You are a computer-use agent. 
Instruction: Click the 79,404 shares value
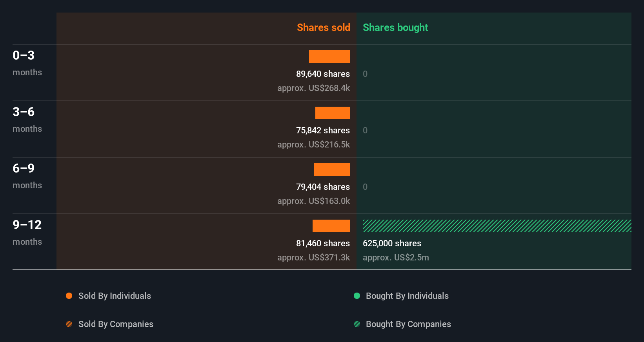click(x=323, y=187)
